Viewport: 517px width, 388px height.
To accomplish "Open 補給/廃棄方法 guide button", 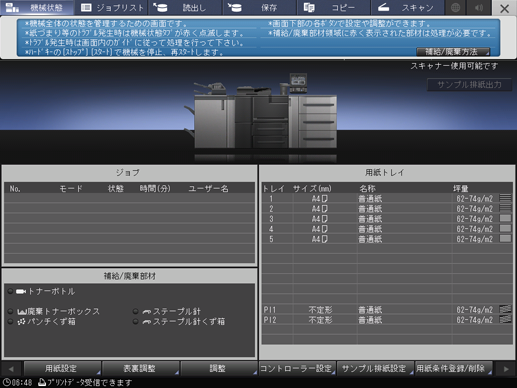I will 453,52.
